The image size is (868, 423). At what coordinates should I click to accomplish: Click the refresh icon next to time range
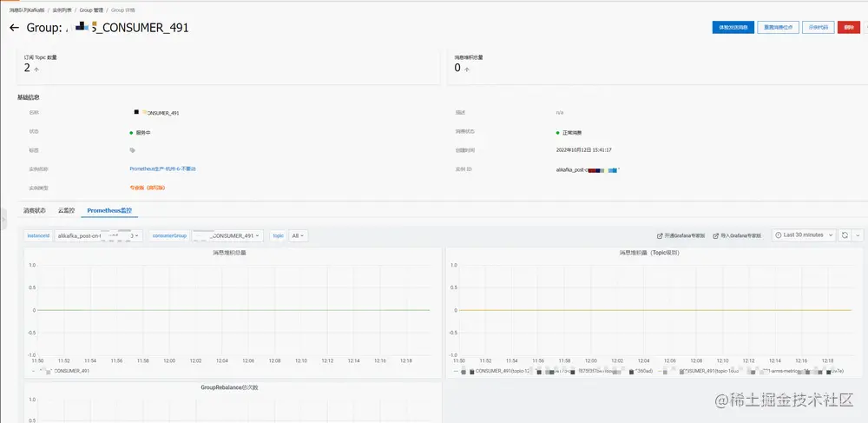(845, 235)
